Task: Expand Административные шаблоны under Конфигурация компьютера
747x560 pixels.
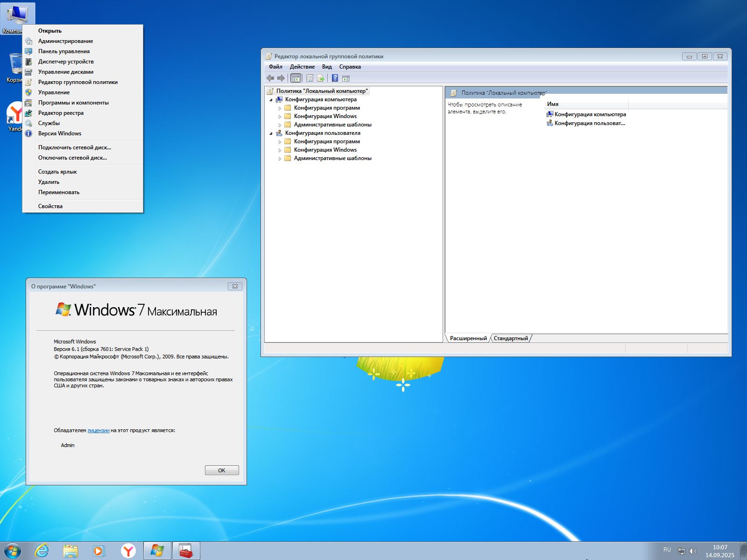Action: pos(280,125)
